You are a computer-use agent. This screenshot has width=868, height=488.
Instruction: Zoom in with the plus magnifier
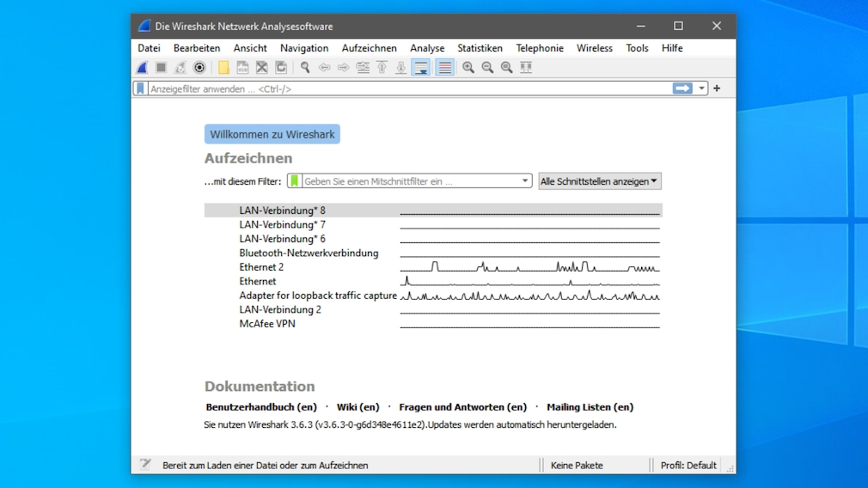coord(468,68)
